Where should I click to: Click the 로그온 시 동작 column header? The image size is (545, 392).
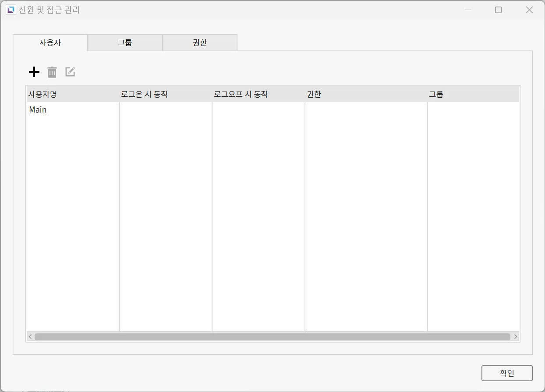[165, 94]
